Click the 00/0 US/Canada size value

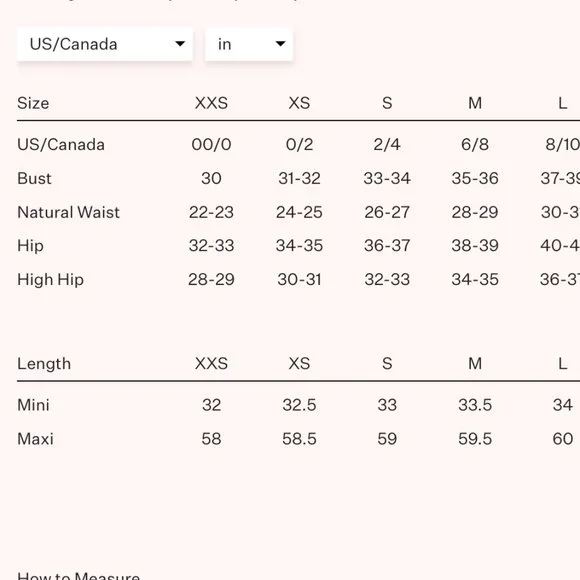point(211,145)
